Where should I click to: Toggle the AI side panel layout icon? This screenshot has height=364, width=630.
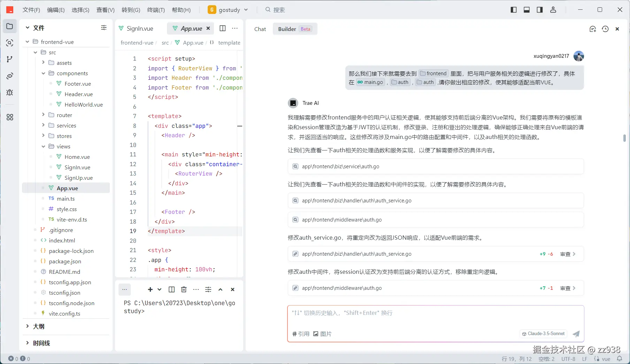pos(540,10)
